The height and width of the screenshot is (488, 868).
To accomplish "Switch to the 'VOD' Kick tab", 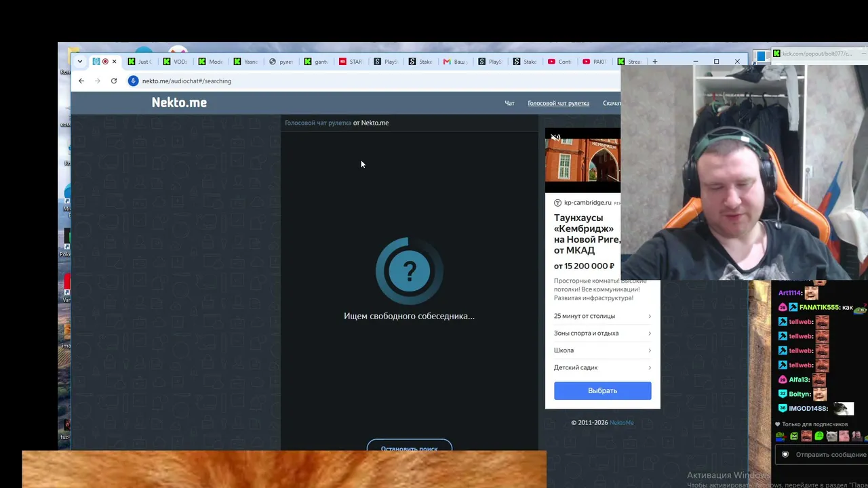I will point(174,62).
